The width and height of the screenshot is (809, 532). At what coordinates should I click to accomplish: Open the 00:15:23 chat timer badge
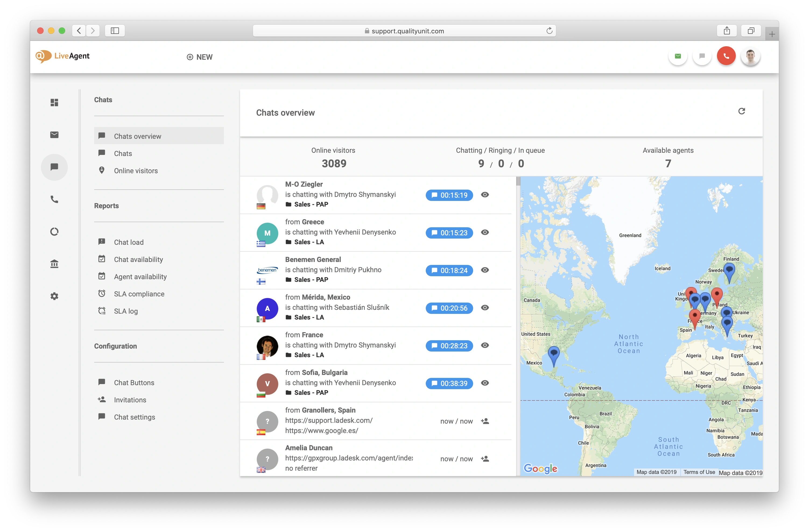click(x=449, y=233)
